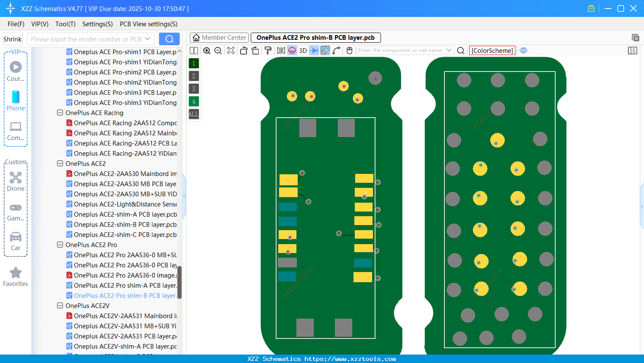Switch to the 3D view
The height and width of the screenshot is (363, 644).
(303, 51)
